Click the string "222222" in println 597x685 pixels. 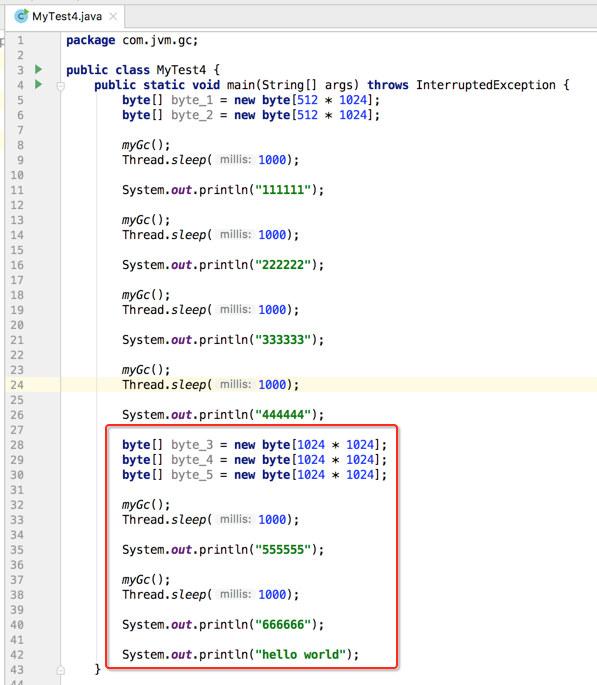click(283, 265)
